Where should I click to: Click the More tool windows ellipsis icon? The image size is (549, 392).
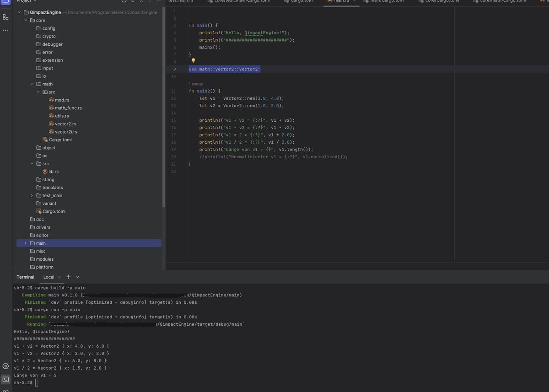click(x=5, y=29)
